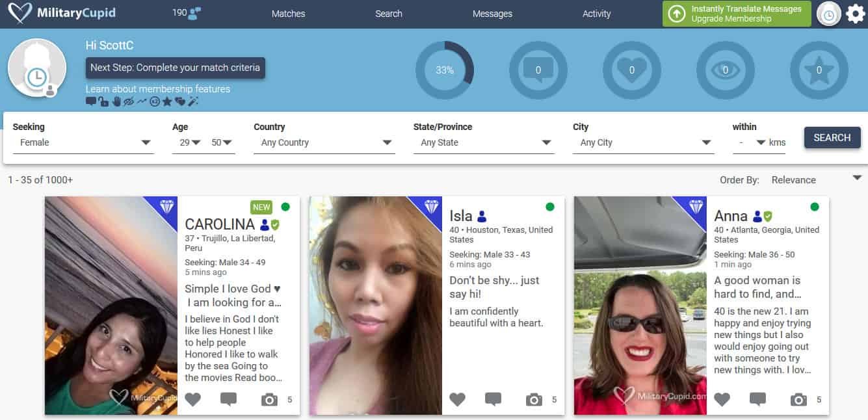Image resolution: width=868 pixels, height=420 pixels.
Task: Open CAROLINA's profile photo
Action: [x=111, y=306]
